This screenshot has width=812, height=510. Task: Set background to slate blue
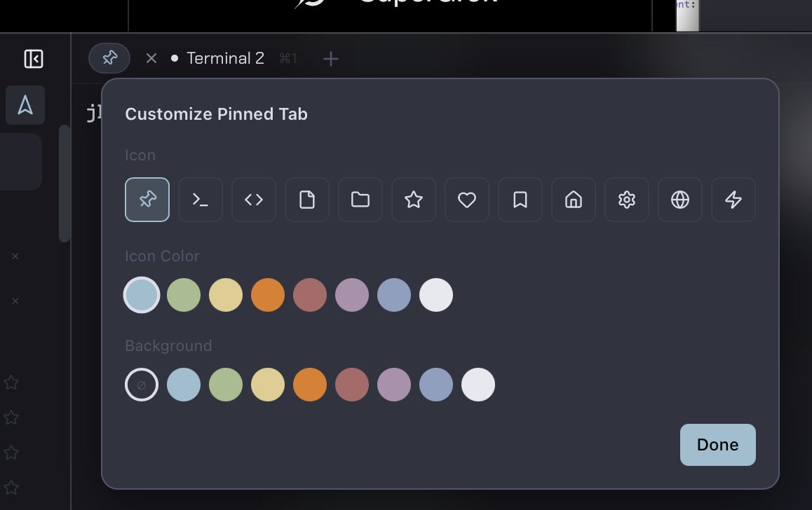[x=436, y=385]
